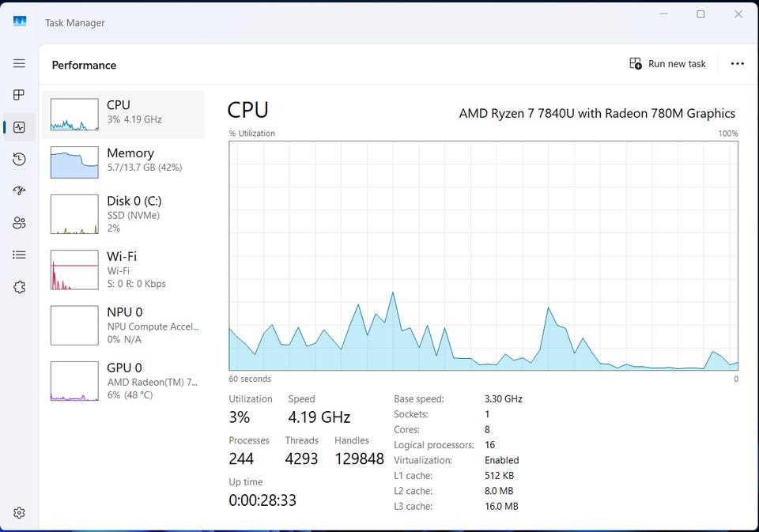Image resolution: width=759 pixels, height=532 pixels.
Task: Open the Users page icon
Action: pos(19,223)
